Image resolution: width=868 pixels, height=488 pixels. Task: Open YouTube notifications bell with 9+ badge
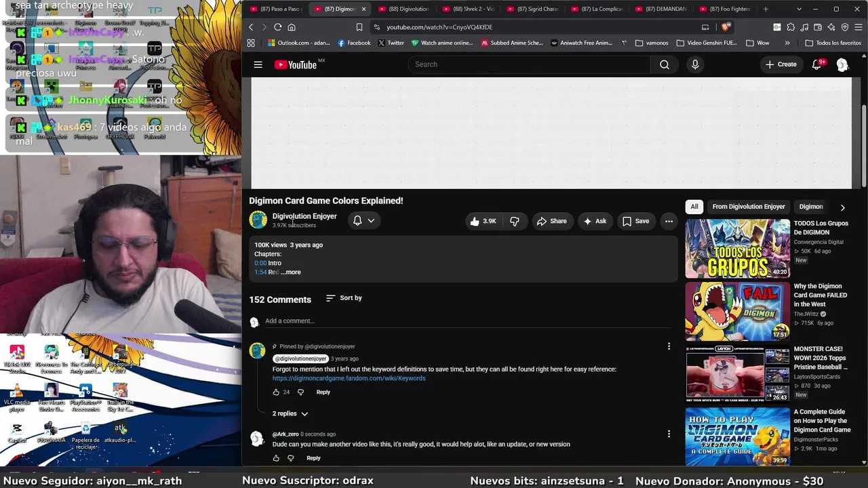[817, 64]
